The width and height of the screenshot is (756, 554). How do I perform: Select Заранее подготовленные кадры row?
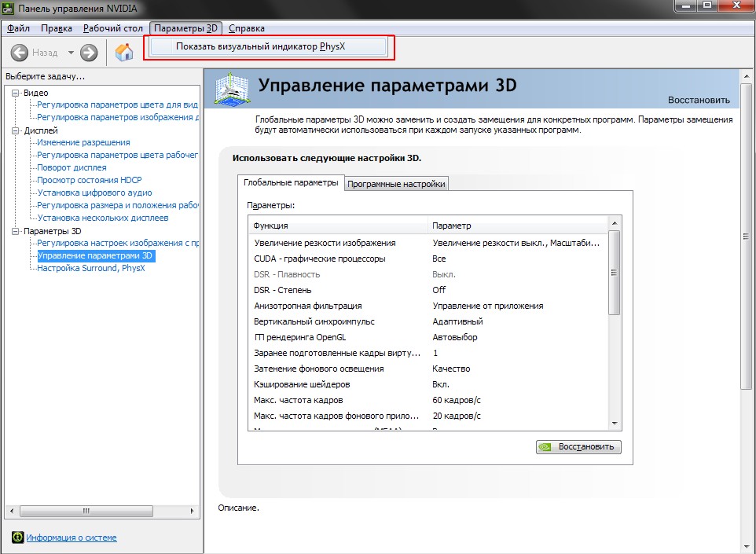[x=428, y=353]
